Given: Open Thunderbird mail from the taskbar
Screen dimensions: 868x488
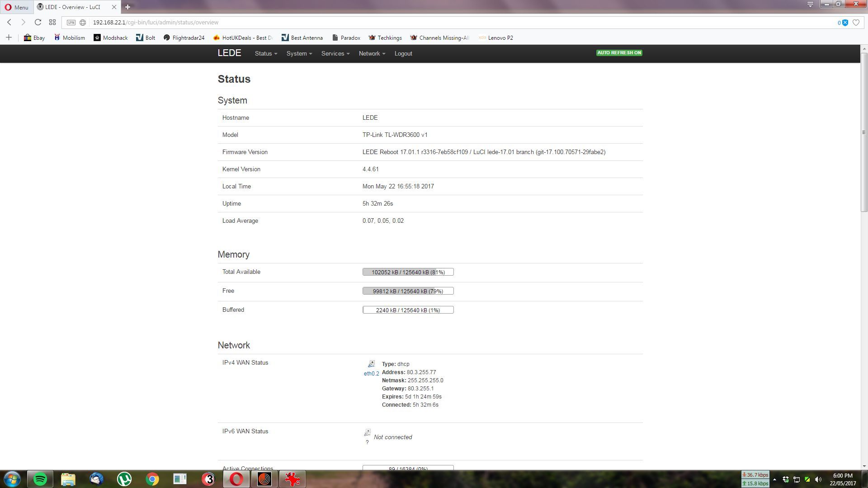Looking at the screenshot, I should point(96,479).
